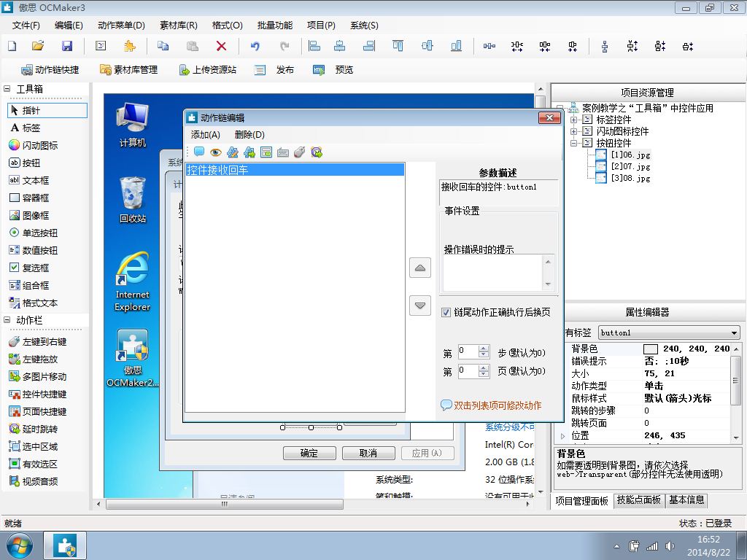Select the 标签 label tool
This screenshot has width=747, height=560.
(26, 128)
